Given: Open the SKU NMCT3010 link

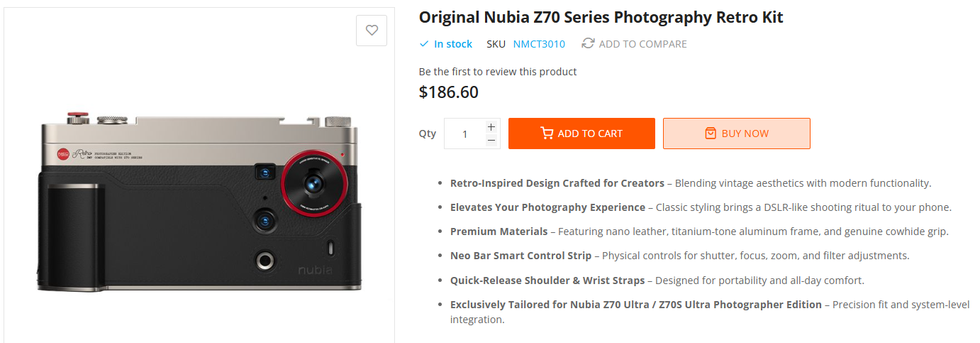Looking at the screenshot, I should click(x=539, y=44).
